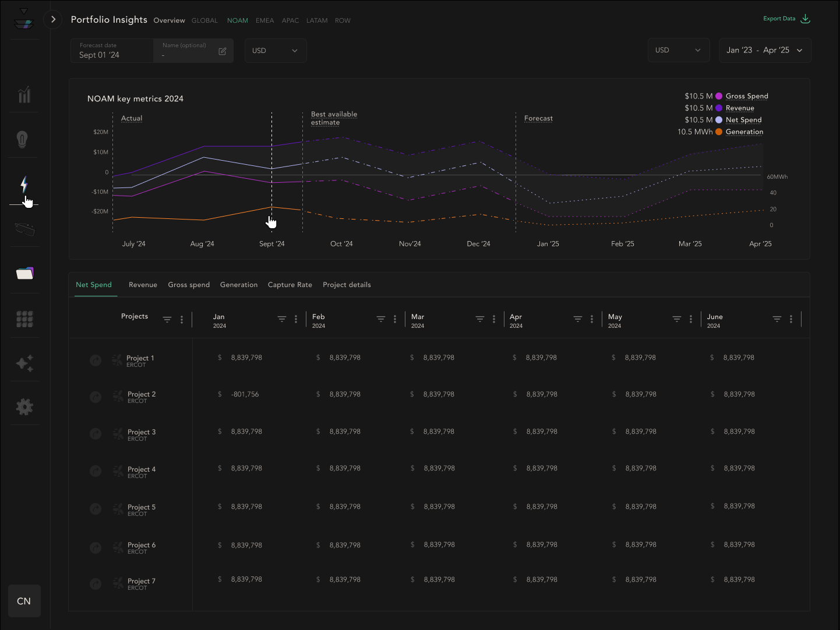The width and height of the screenshot is (840, 630).
Task: Select the ROW region tab
Action: click(x=343, y=20)
